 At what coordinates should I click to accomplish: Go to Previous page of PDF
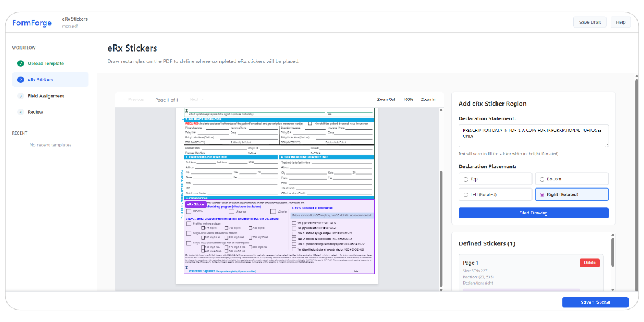(133, 99)
